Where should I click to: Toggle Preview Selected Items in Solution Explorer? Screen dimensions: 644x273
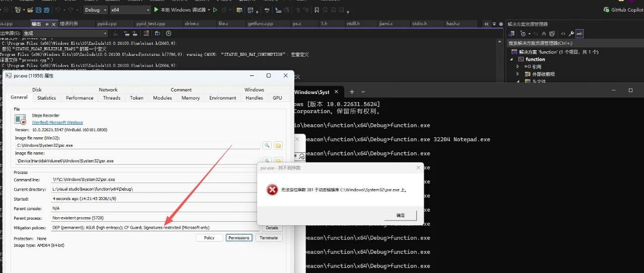(579, 34)
